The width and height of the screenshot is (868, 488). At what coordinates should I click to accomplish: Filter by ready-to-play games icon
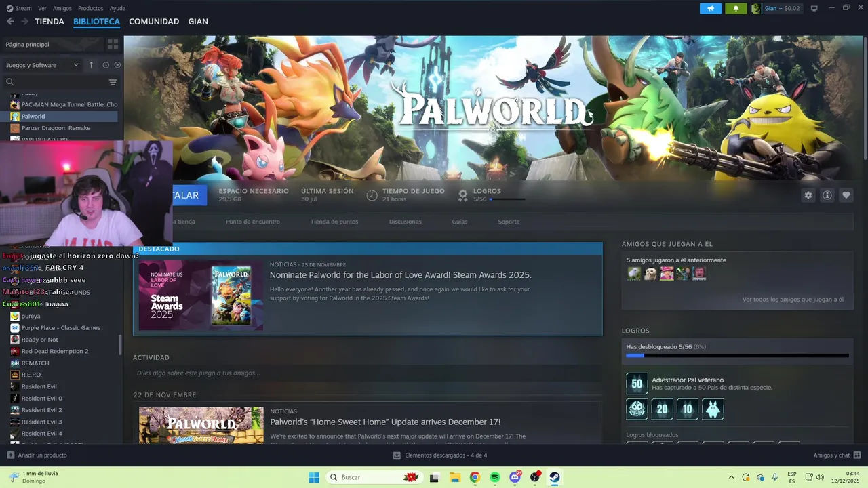tap(117, 65)
